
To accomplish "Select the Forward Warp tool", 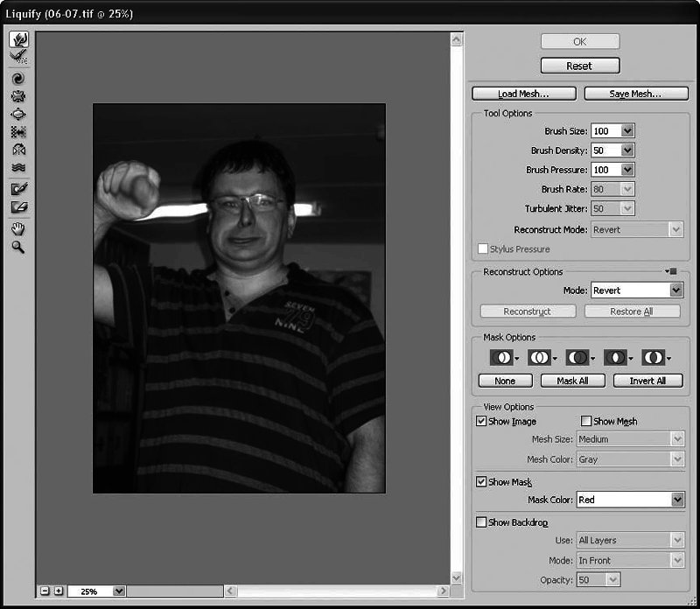I will pyautogui.click(x=18, y=39).
